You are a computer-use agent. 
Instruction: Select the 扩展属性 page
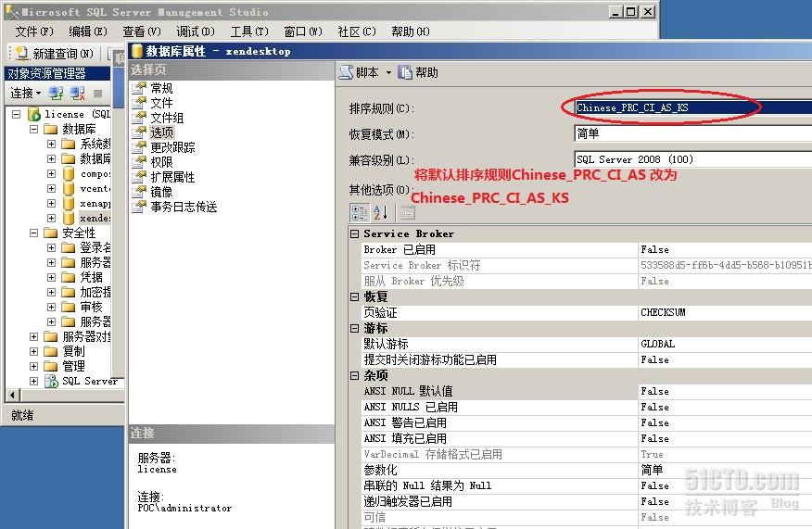[x=172, y=177]
